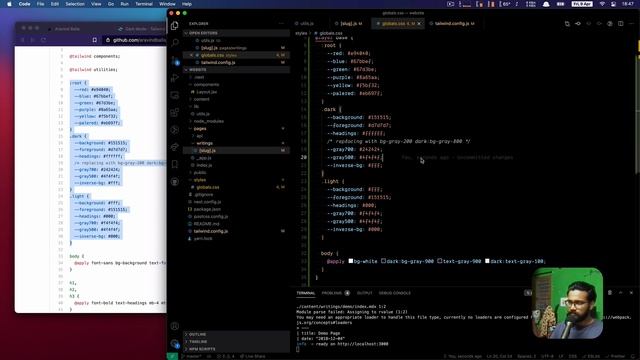Click the remote window indicator in status bar
The height and width of the screenshot is (360, 640).
(x=172, y=356)
